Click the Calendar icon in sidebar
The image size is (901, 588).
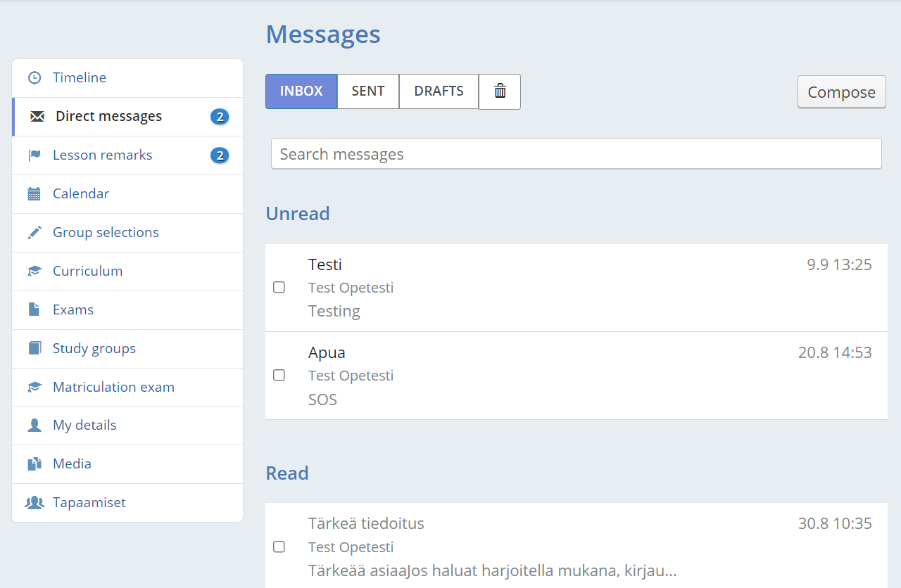click(x=34, y=194)
